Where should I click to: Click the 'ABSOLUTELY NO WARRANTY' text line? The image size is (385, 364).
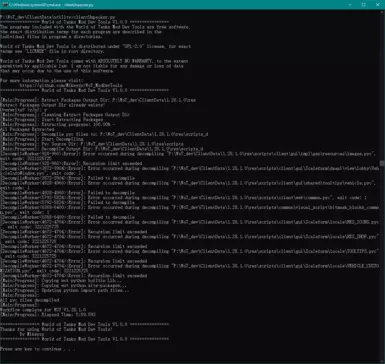coord(94,61)
